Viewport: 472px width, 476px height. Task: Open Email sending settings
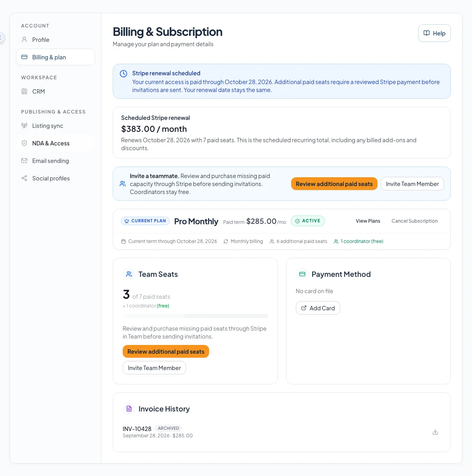click(55, 161)
